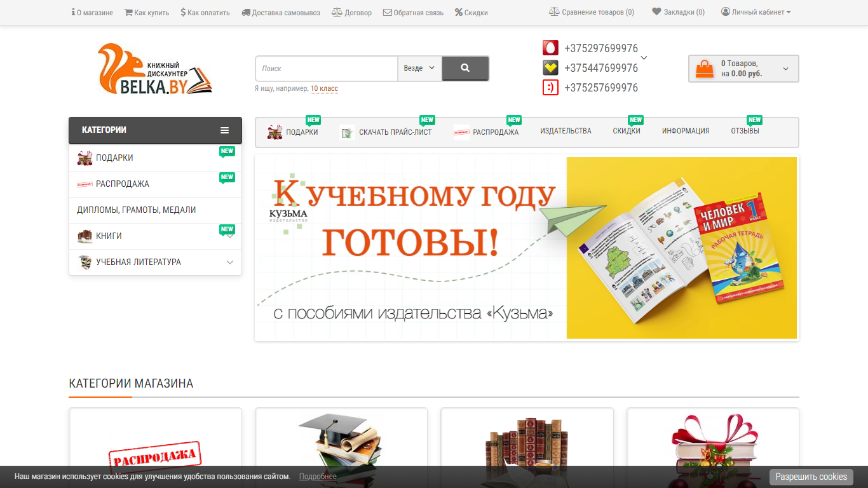Click the Разрешить cookies button
This screenshot has height=488, width=868.
pos(811,477)
